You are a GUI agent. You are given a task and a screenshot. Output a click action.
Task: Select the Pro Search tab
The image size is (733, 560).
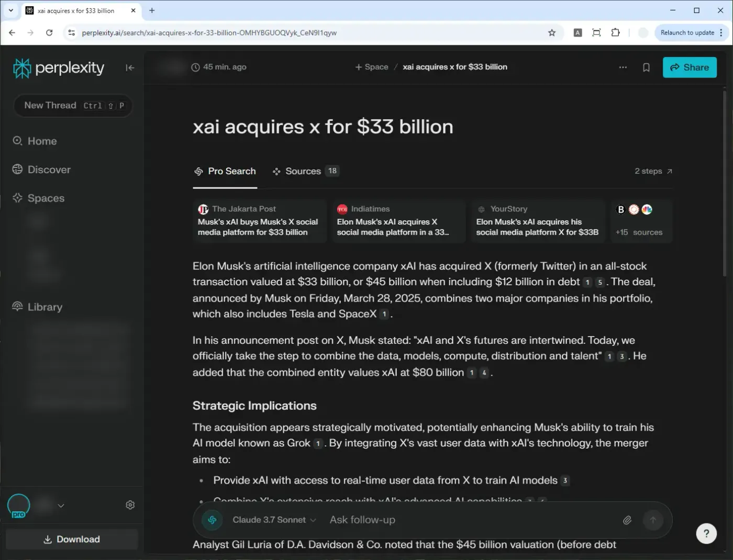(225, 171)
